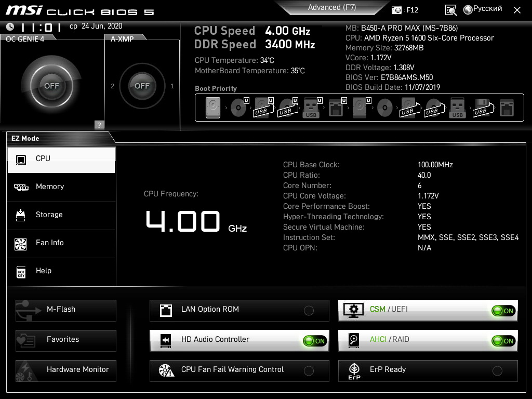Screen dimensions: 532x399
Task: Select first hard disk boot priority icon
Action: 213,108
